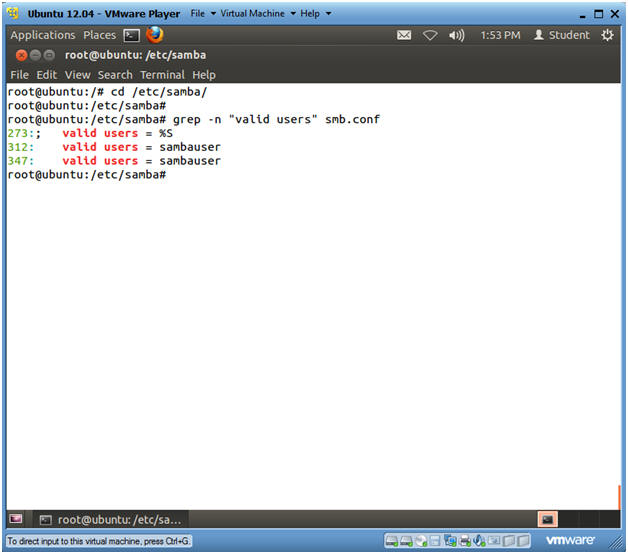Click the line number 273 in grep output

coord(18,133)
